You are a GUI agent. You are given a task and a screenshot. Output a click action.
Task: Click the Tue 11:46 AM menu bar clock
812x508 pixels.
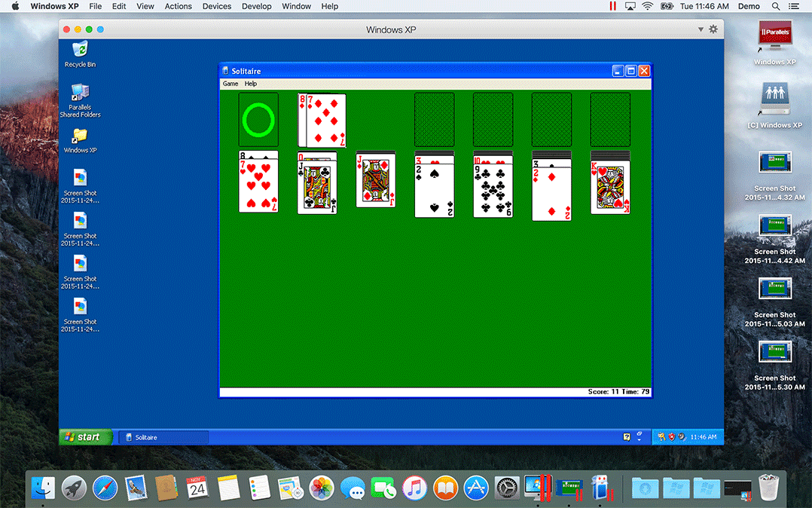click(704, 6)
